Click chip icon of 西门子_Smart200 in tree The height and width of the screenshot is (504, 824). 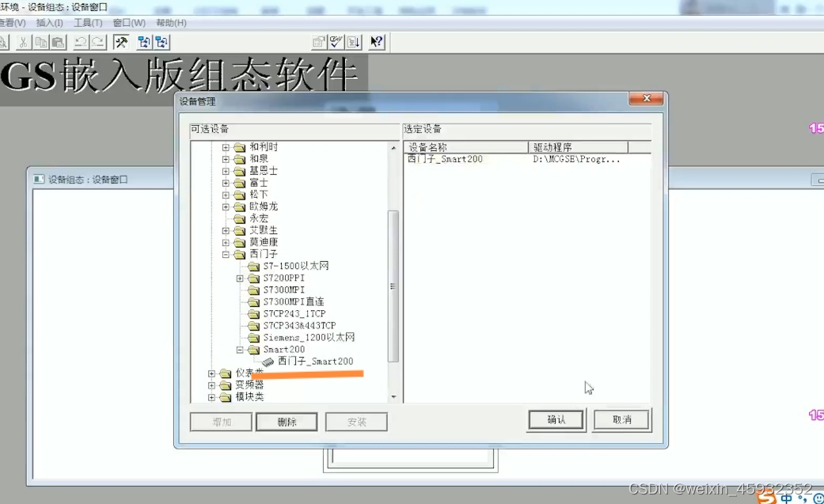[x=268, y=362]
